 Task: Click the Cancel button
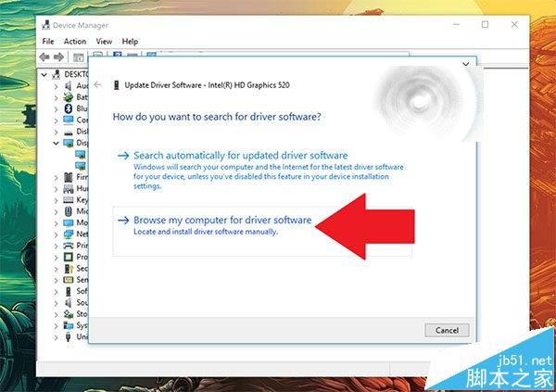click(447, 330)
